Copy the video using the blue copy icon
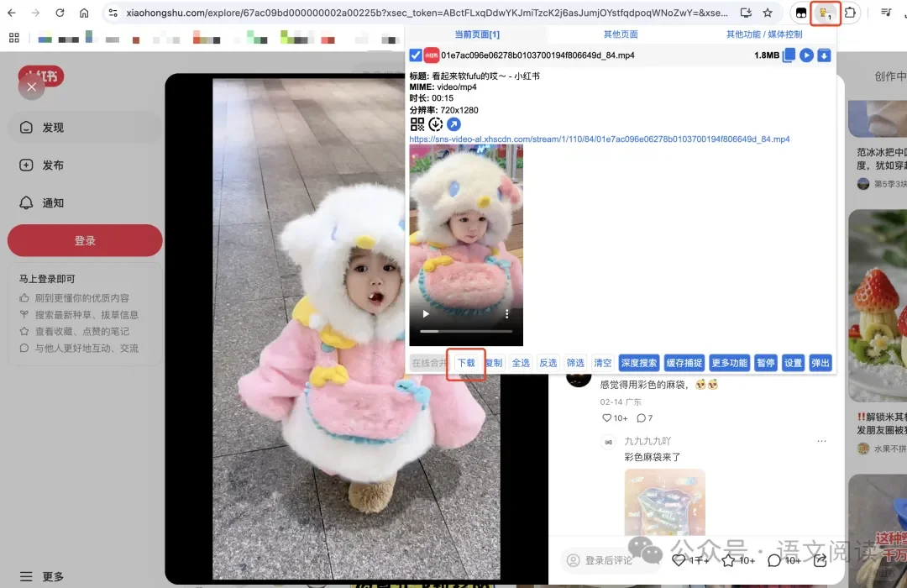Viewport: 907px width, 588px height. (789, 55)
